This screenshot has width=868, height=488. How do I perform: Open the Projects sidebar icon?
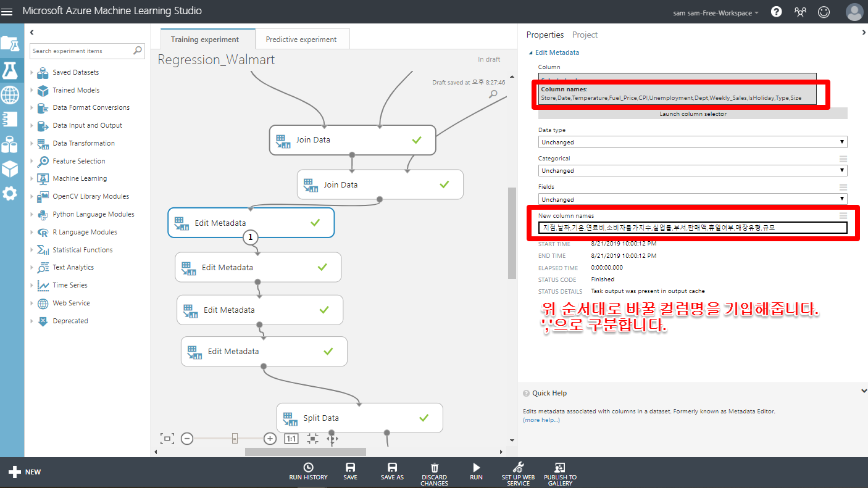tap(9, 43)
